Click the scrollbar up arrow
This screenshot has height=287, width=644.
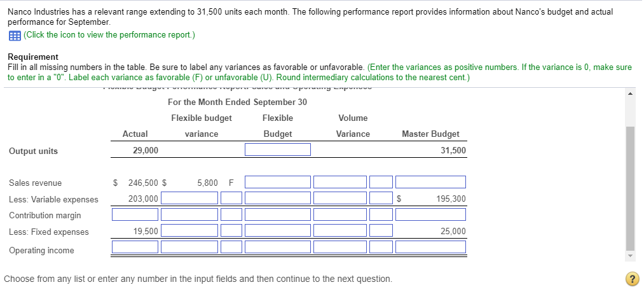[x=630, y=94]
